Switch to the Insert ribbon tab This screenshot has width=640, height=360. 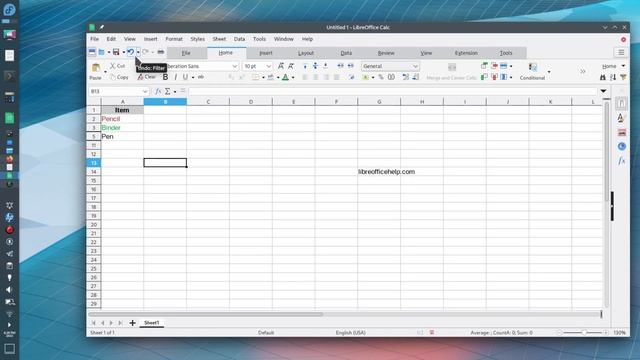click(x=266, y=53)
